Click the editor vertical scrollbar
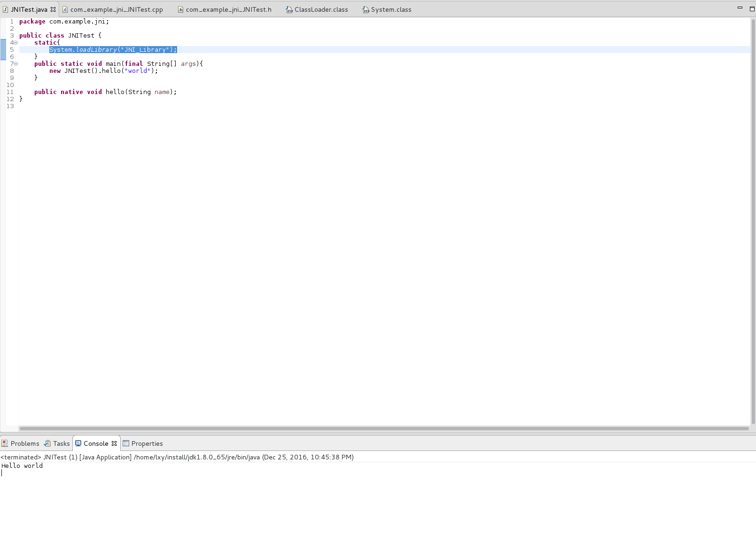Image resolution: width=756 pixels, height=553 pixels. (x=753, y=221)
